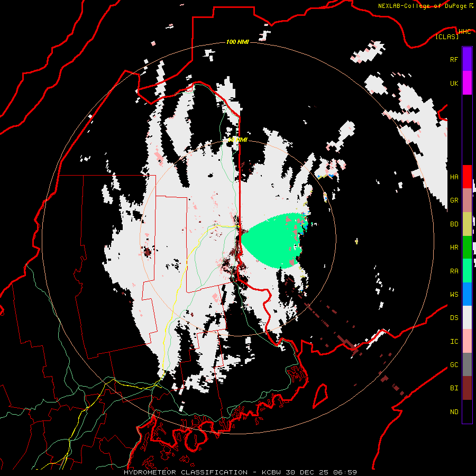Click the 100 NMI range ring label

coord(237,42)
